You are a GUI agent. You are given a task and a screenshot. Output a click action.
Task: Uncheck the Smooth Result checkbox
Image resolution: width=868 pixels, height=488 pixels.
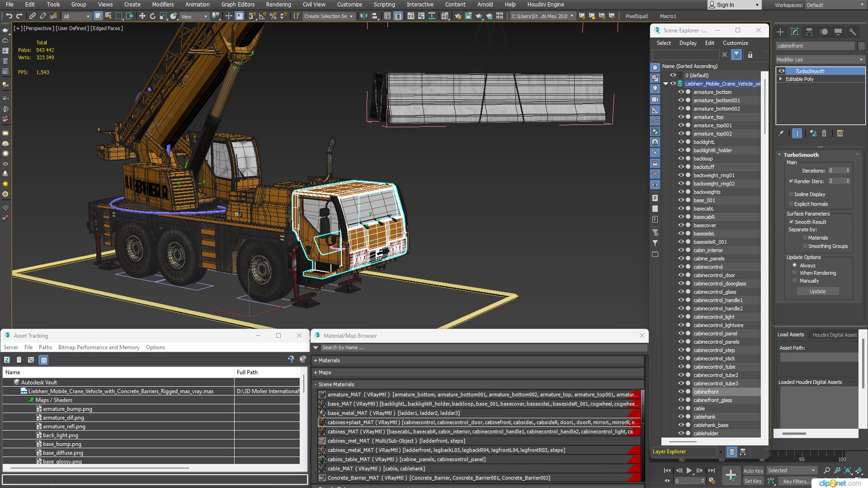(x=792, y=222)
